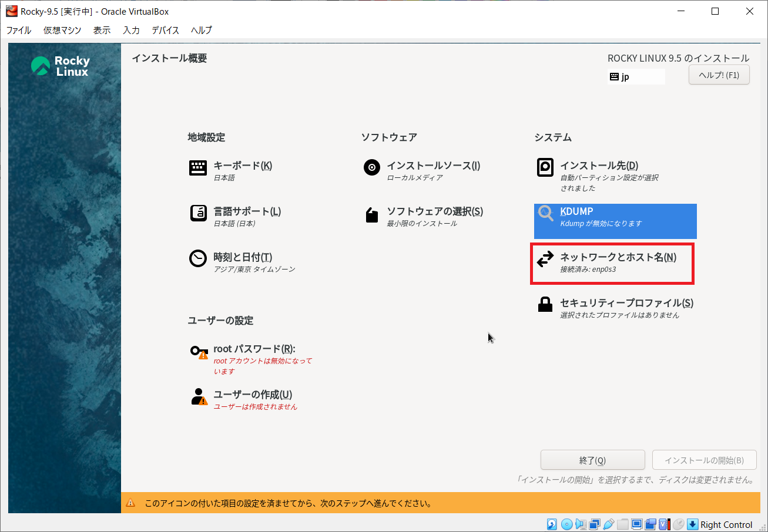Open the 表示 menu

pyautogui.click(x=102, y=30)
